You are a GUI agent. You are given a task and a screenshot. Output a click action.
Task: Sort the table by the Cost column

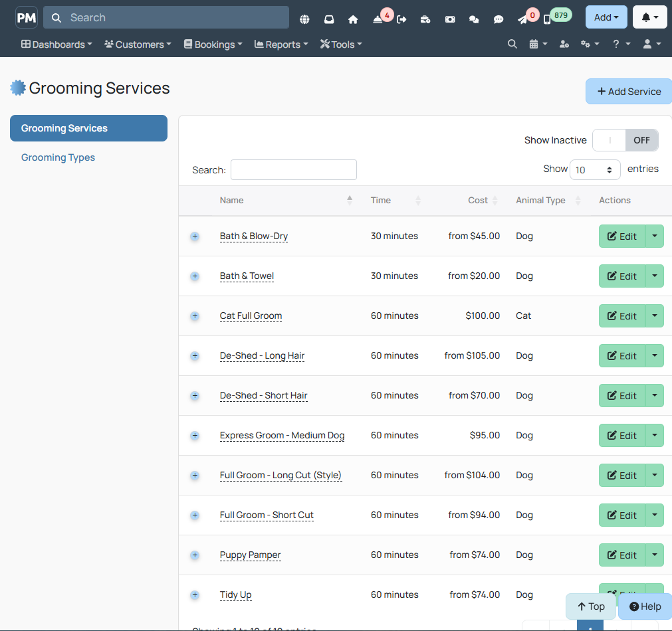(x=477, y=200)
